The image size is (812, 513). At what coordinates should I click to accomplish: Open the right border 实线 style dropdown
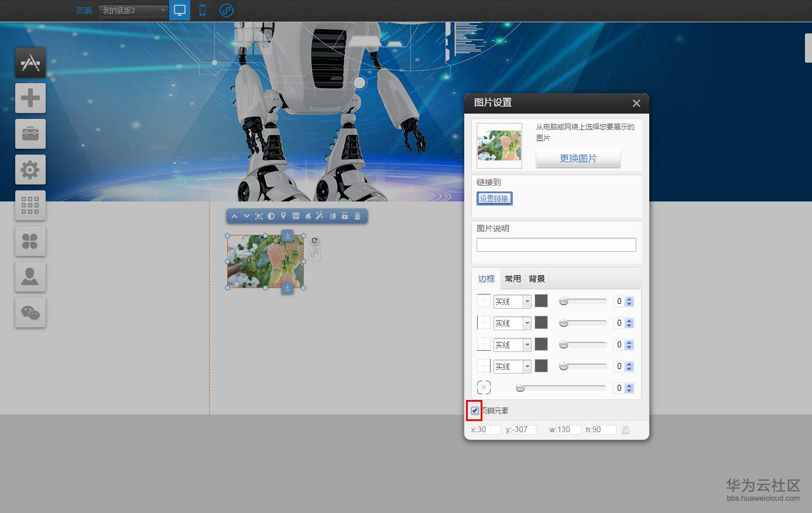tap(512, 367)
